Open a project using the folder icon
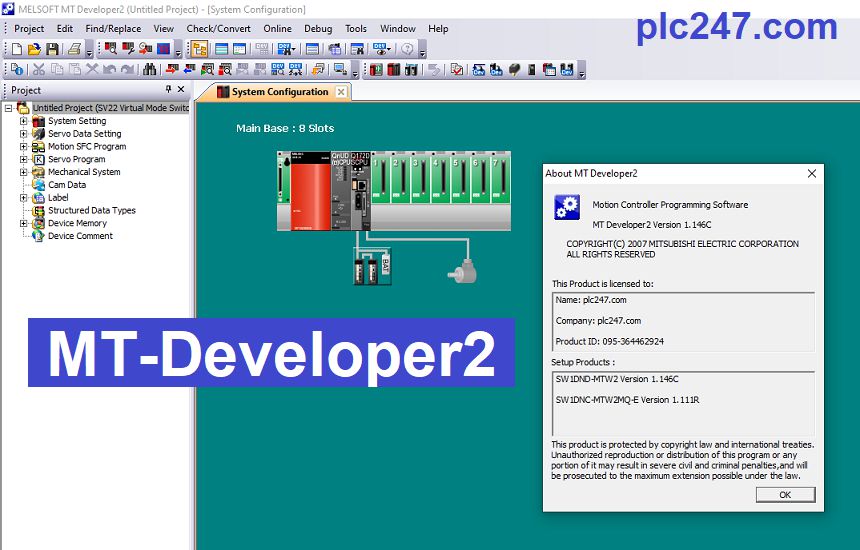Image resolution: width=860 pixels, height=550 pixels. 34,49
